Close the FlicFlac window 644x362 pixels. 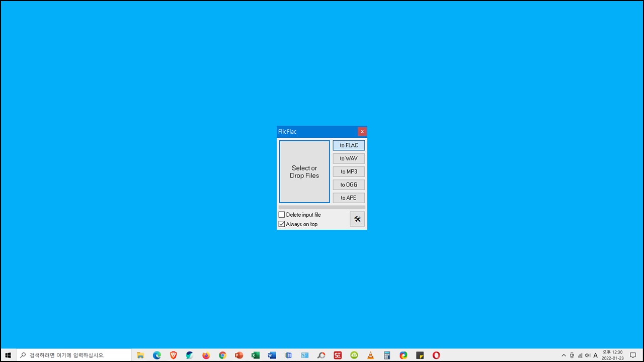362,132
